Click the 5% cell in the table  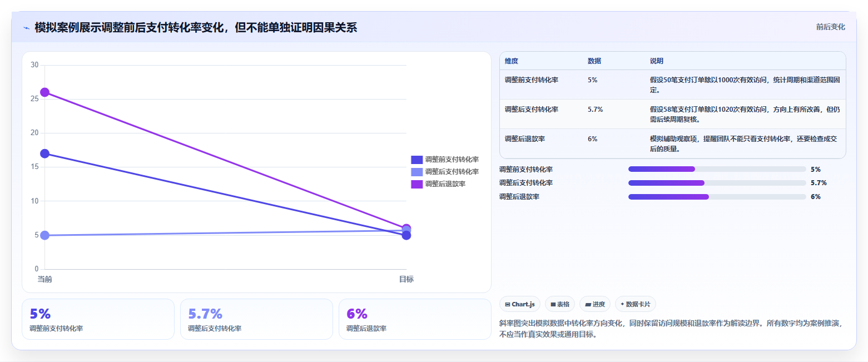[592, 80]
